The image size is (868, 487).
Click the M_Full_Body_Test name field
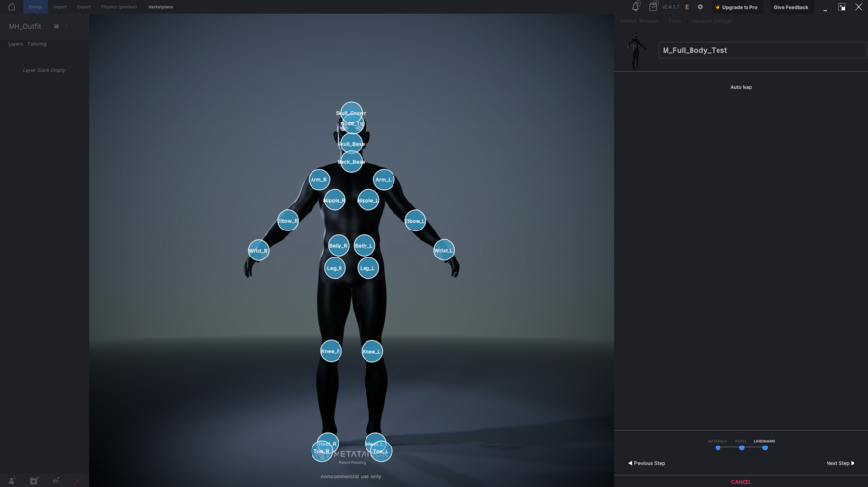pos(761,50)
